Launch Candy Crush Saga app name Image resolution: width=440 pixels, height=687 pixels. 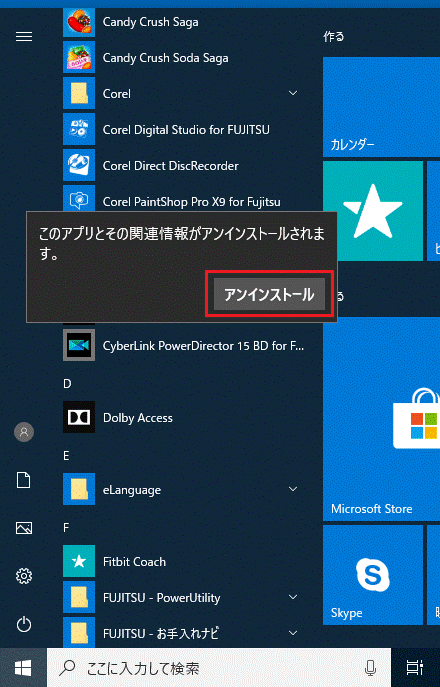150,22
